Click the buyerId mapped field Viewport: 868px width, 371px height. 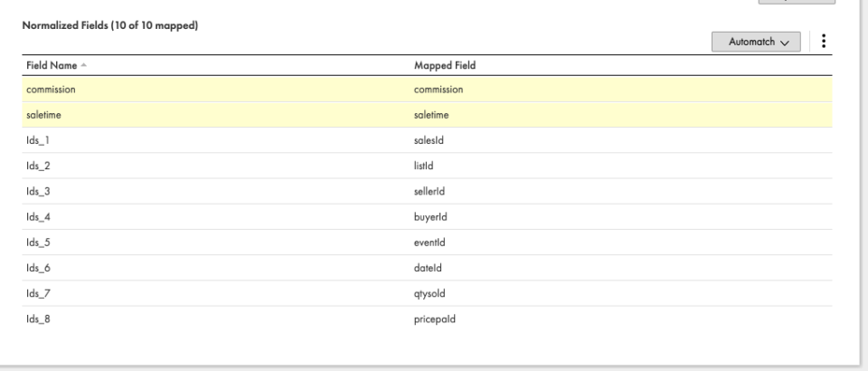[430, 216]
